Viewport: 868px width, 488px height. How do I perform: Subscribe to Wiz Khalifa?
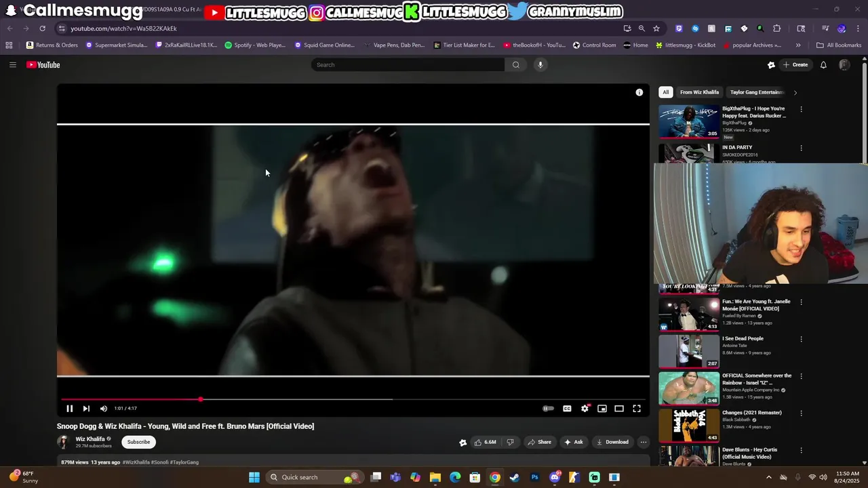138,442
